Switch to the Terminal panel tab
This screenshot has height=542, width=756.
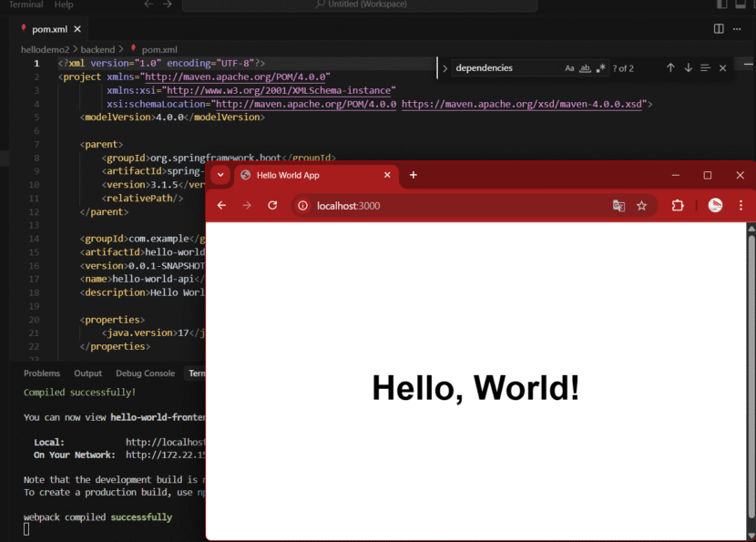click(x=197, y=373)
